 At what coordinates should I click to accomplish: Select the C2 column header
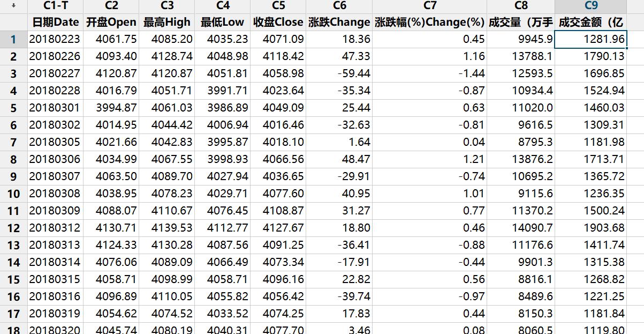pyautogui.click(x=112, y=7)
